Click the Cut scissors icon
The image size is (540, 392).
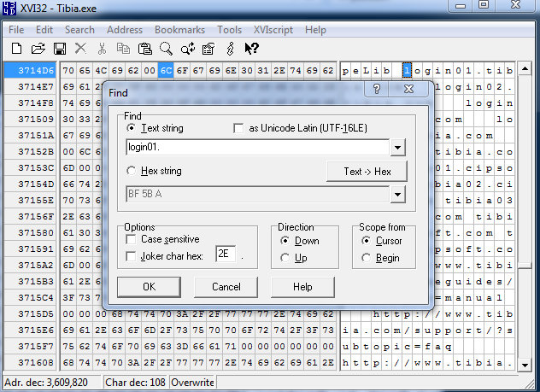tap(102, 49)
